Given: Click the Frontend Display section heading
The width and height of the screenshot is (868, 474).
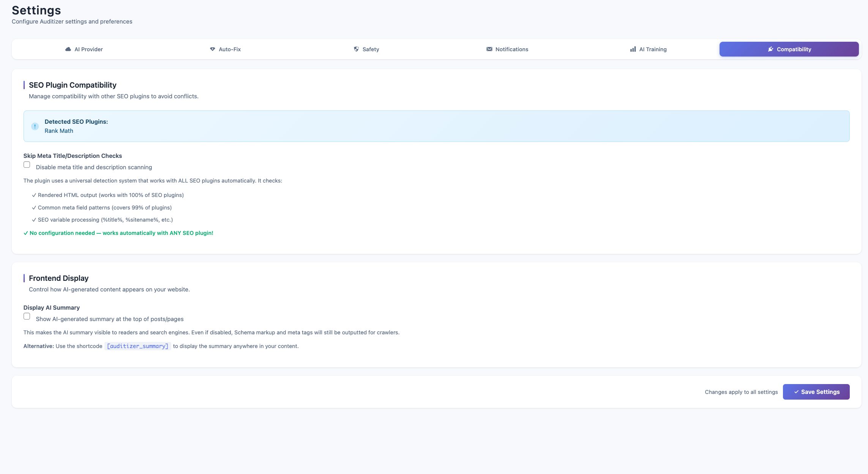Looking at the screenshot, I should 58,278.
